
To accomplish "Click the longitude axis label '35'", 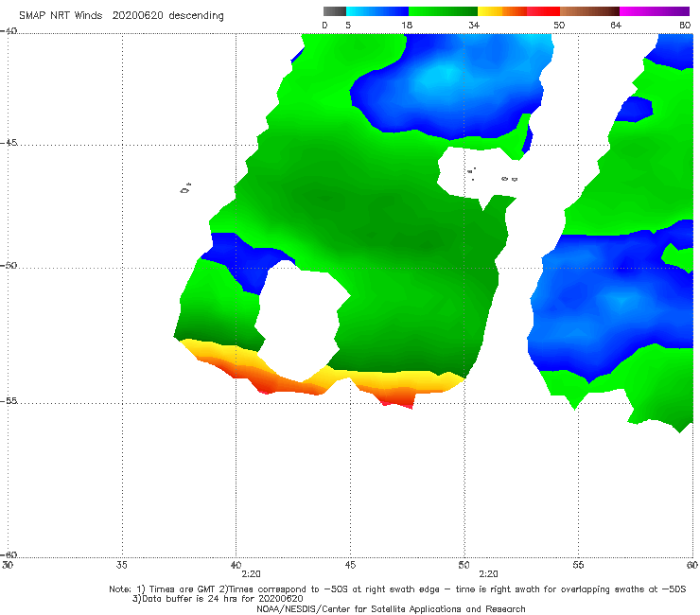I will (121, 565).
